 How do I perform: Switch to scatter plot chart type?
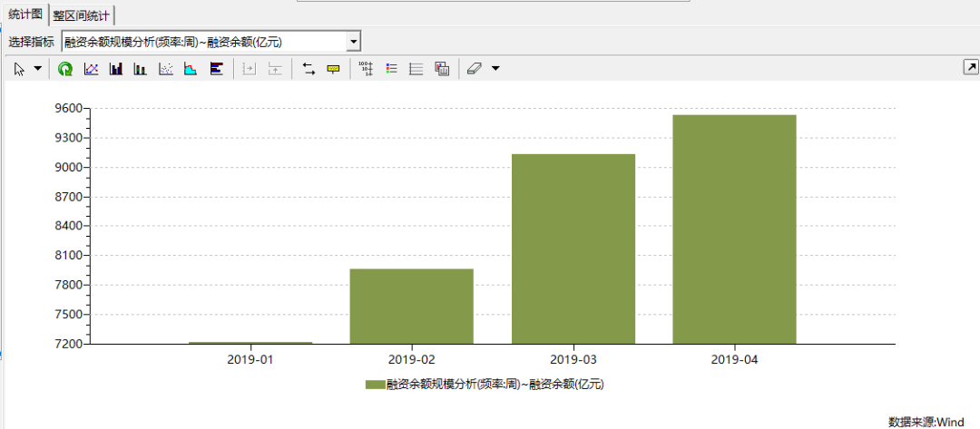tap(166, 69)
